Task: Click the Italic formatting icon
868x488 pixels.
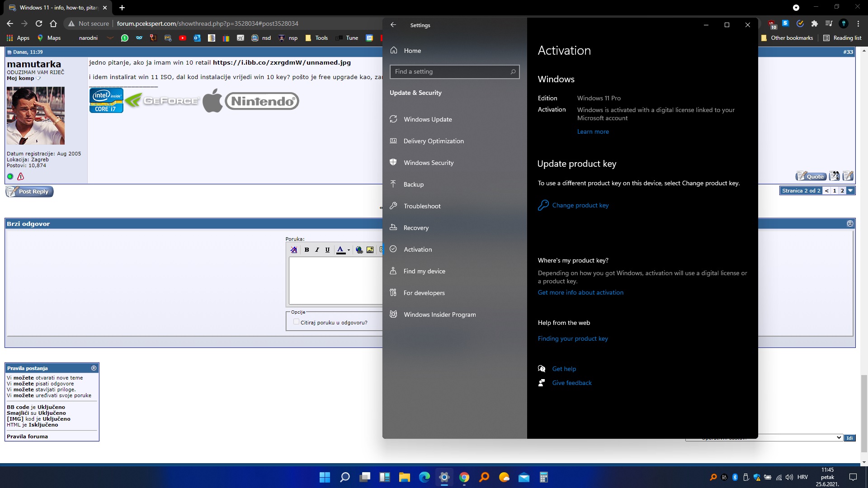Action: (x=317, y=250)
